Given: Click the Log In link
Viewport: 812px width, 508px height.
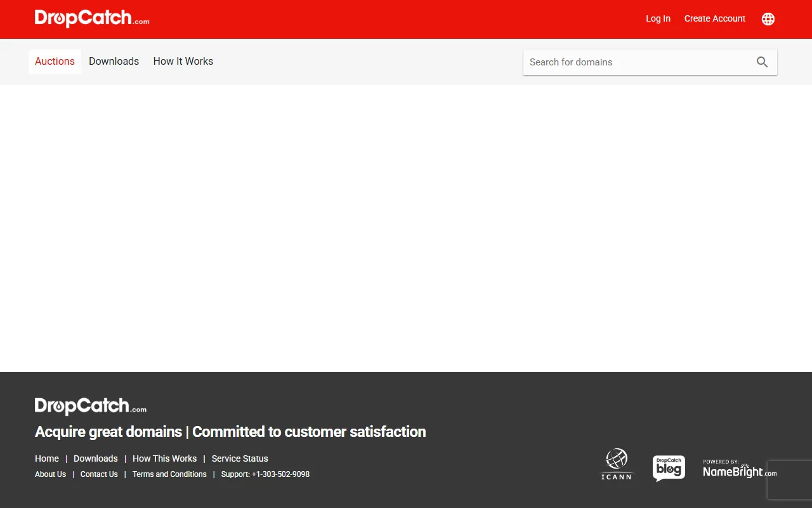Looking at the screenshot, I should click(658, 19).
